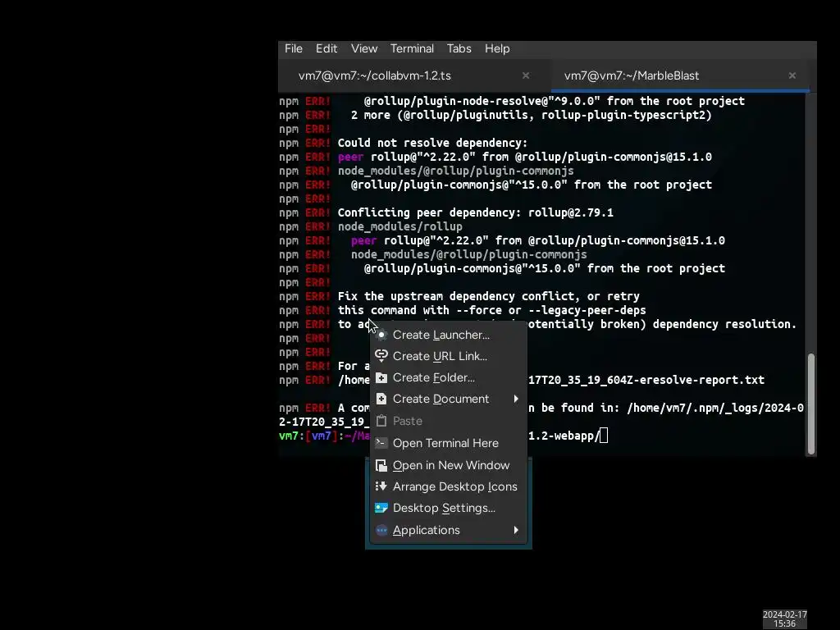This screenshot has height=630, width=840.
Task: Click the terminal cursor block at prompt
Action: coord(604,436)
